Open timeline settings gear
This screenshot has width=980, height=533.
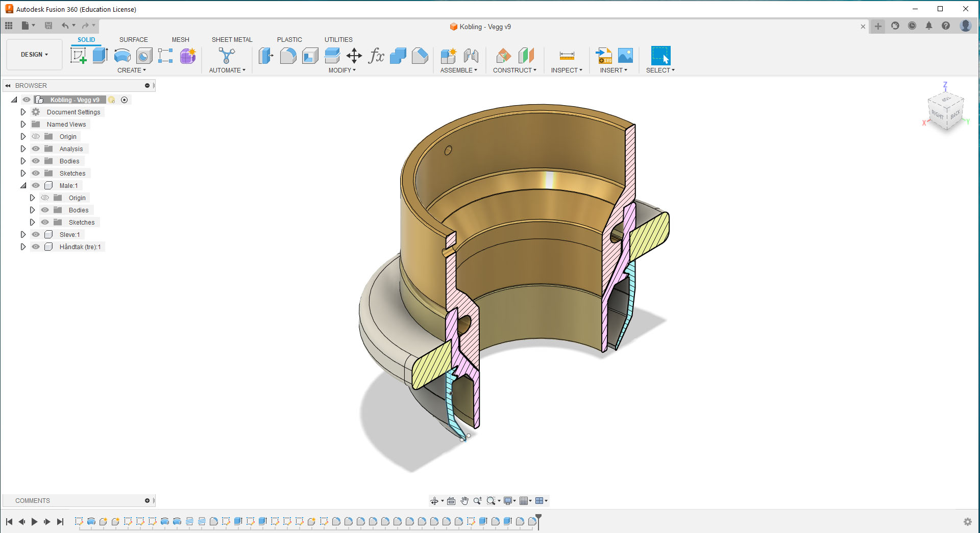click(968, 522)
